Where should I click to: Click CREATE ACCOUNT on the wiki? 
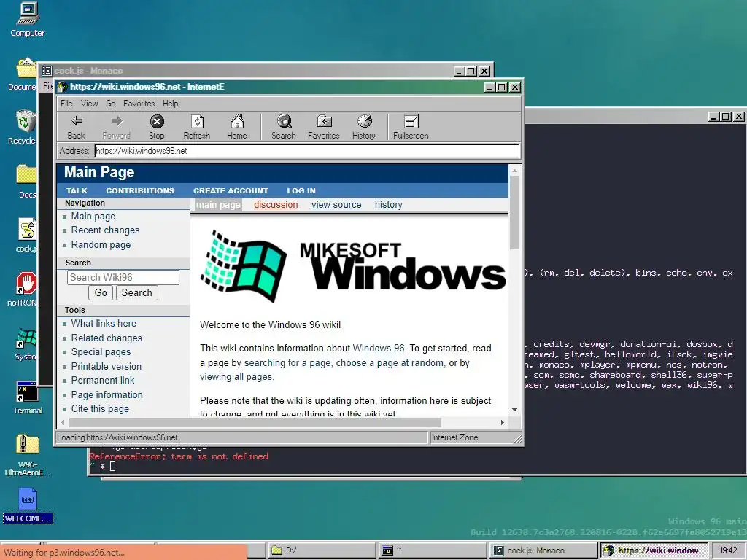[x=231, y=190]
